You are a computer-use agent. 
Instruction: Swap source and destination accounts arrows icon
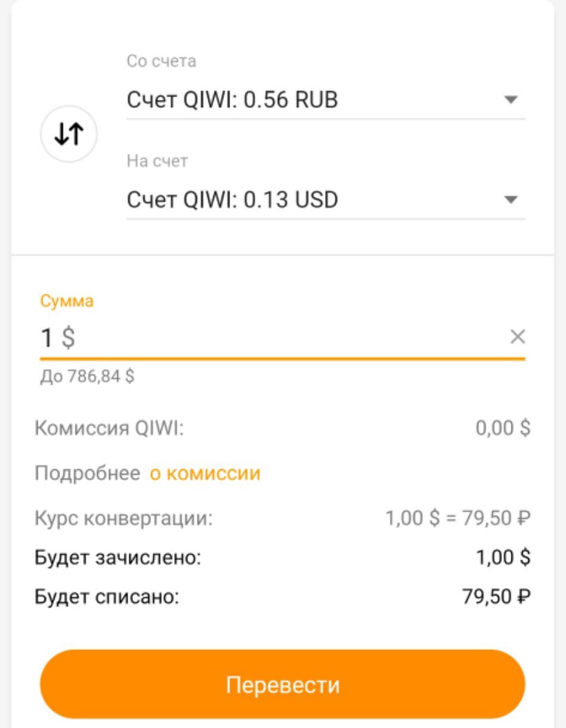[x=69, y=133]
